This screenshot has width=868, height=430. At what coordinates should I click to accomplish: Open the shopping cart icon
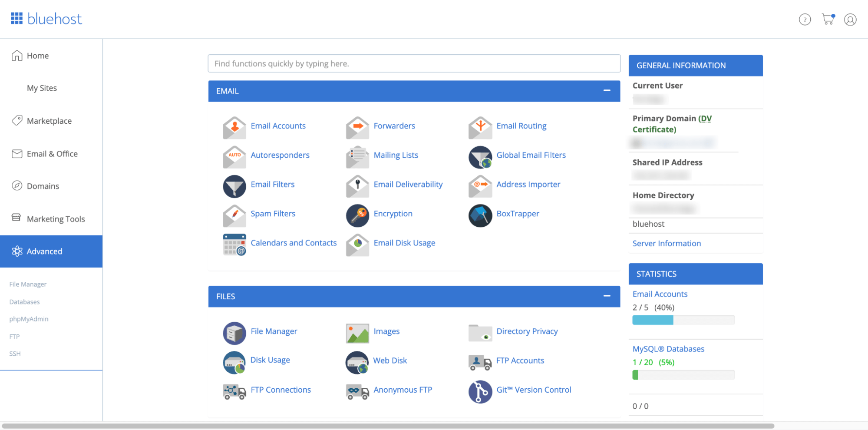click(x=828, y=19)
